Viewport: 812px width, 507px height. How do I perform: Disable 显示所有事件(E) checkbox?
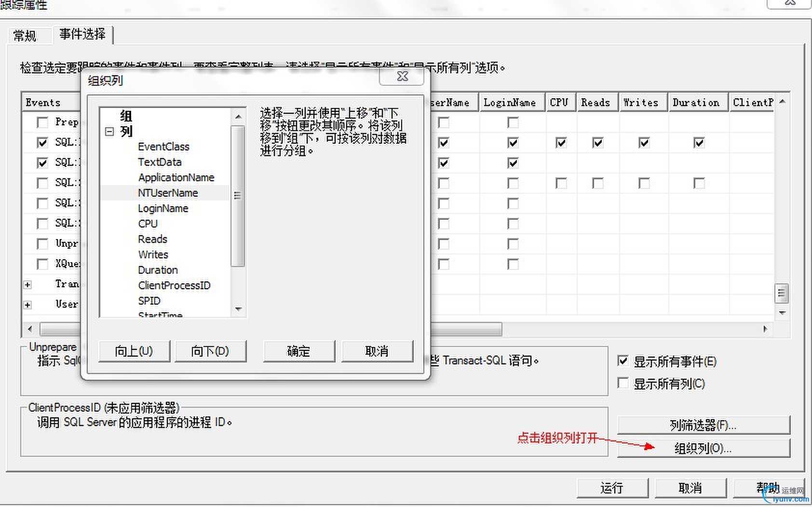click(x=623, y=361)
